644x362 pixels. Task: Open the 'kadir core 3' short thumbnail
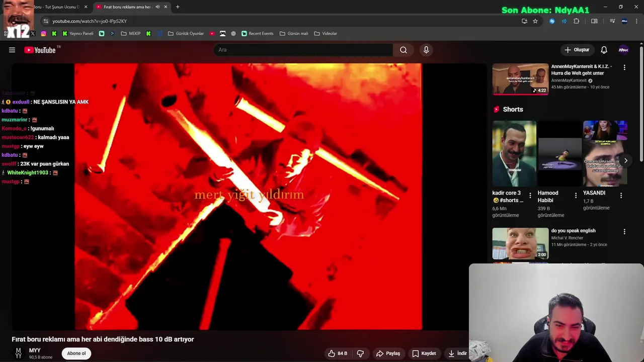pos(514,153)
